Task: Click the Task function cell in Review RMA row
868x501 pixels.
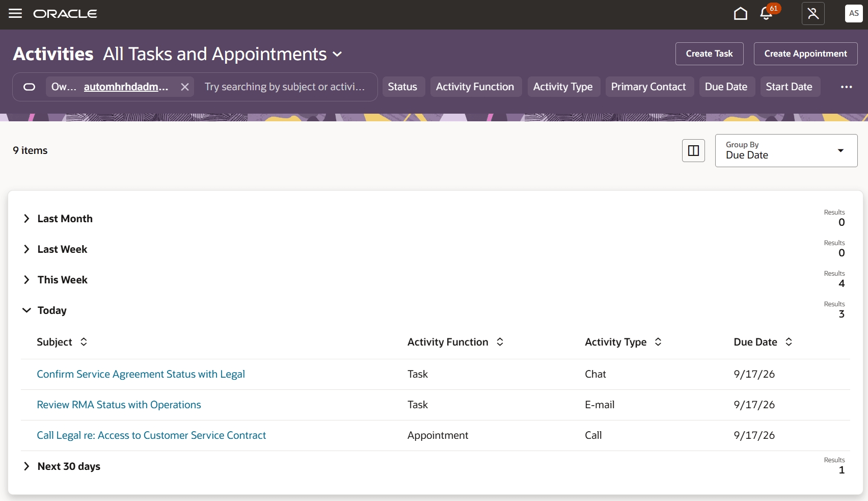Action: coord(417,405)
